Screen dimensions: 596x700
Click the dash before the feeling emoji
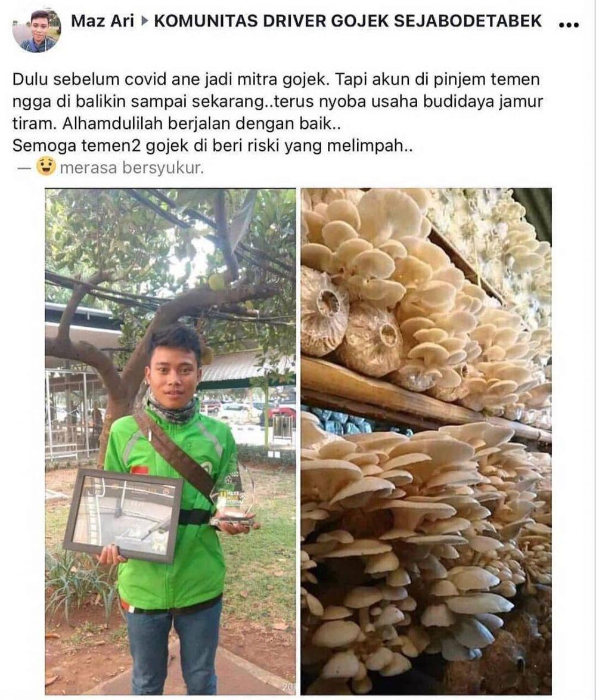pos(24,168)
